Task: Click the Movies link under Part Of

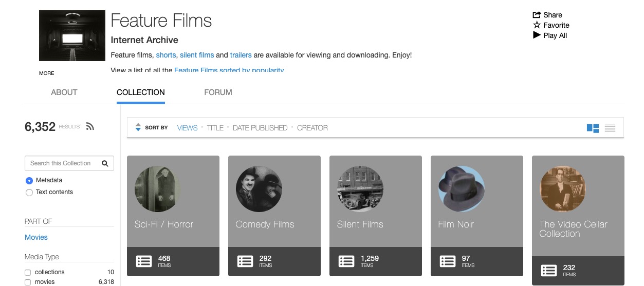Action: pos(36,237)
